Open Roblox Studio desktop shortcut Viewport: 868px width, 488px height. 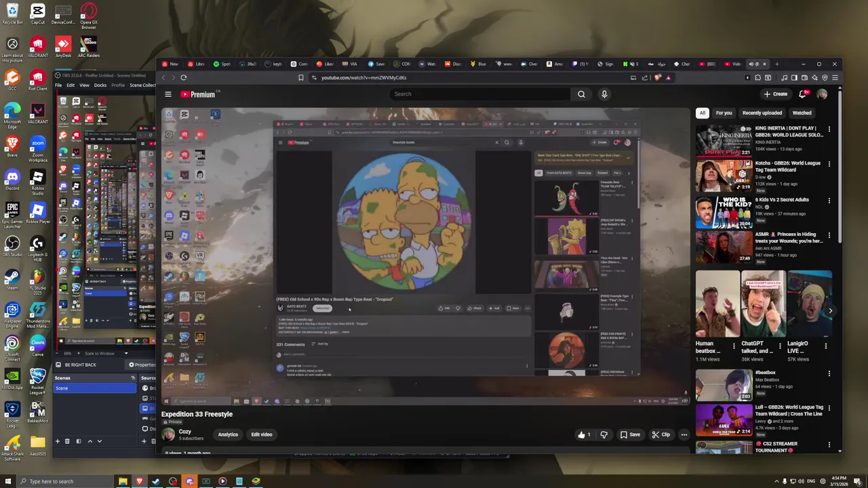37,182
